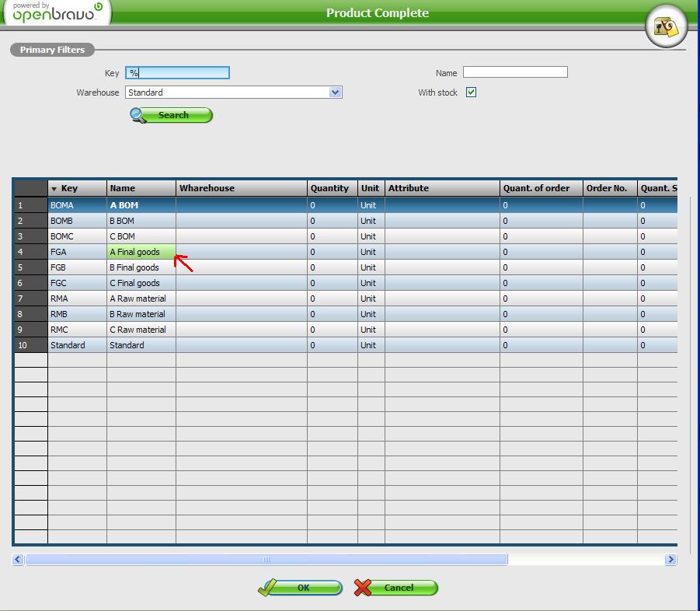Image resolution: width=700 pixels, height=611 pixels.
Task: Click the B Final goods cell
Action: coord(141,267)
